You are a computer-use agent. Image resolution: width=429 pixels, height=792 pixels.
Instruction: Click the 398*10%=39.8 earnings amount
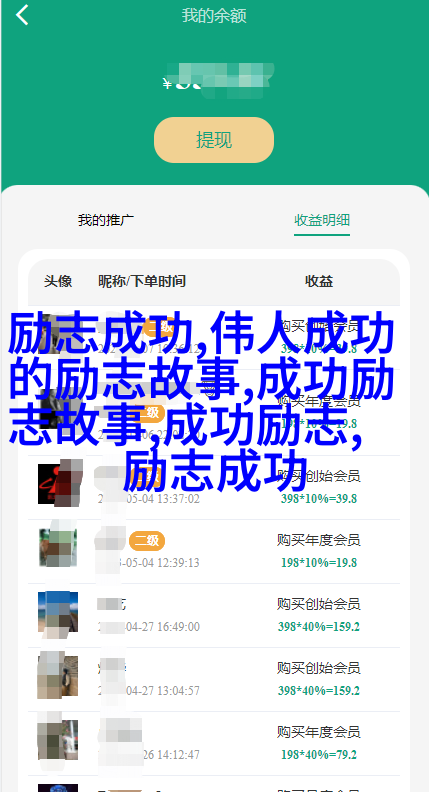[x=319, y=499]
